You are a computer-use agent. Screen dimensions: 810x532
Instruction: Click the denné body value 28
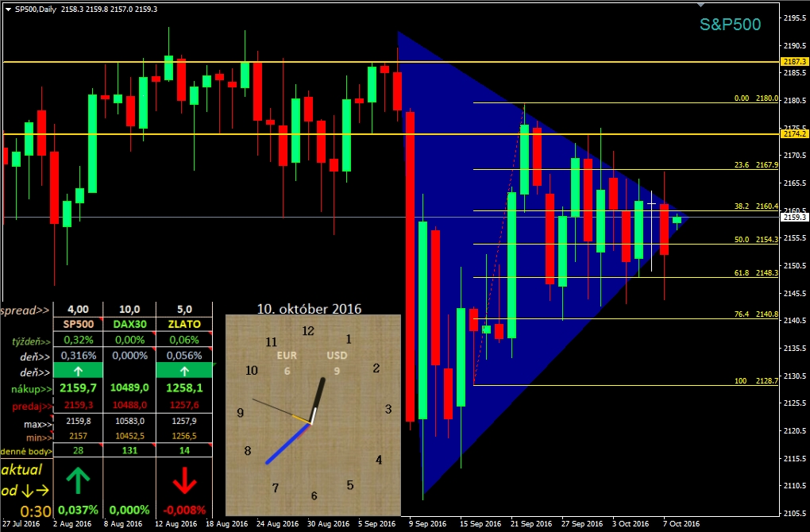(78, 450)
